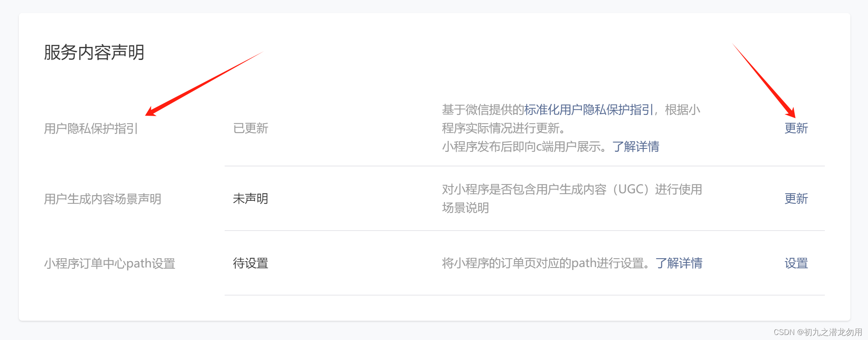Click the 用户隐私保护指引 row label
The height and width of the screenshot is (340, 868).
(x=91, y=128)
